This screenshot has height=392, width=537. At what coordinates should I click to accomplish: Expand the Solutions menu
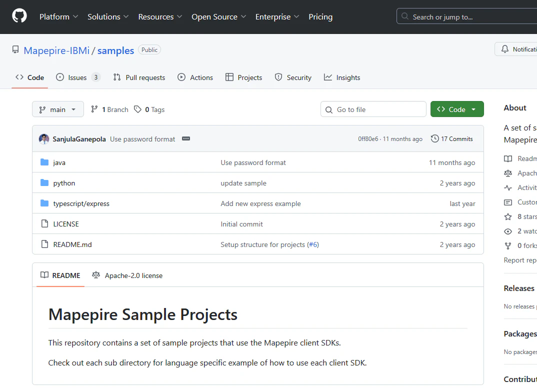click(108, 17)
